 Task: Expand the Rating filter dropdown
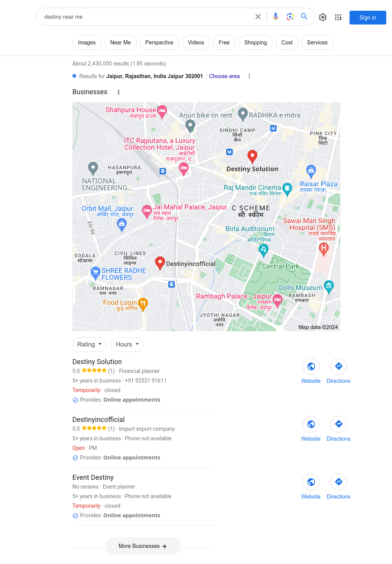pos(90,345)
